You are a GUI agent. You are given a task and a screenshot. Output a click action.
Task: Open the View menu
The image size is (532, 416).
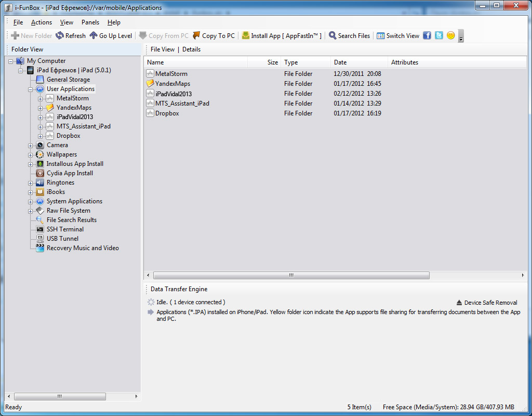pos(66,22)
